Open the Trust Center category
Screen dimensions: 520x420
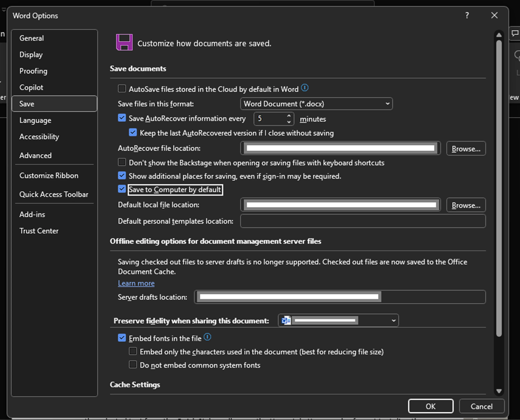pyautogui.click(x=39, y=231)
